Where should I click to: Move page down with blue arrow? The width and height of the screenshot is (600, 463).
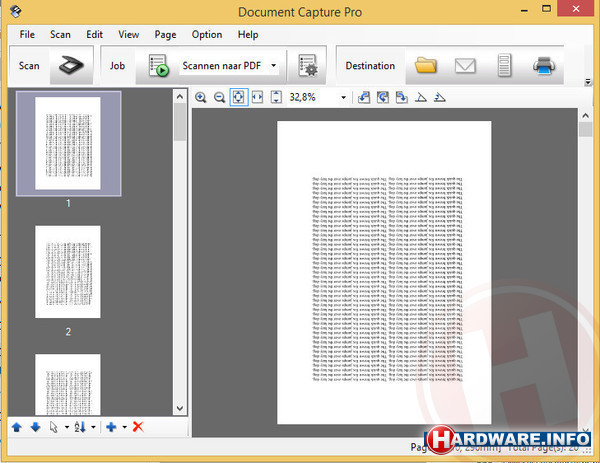tap(35, 427)
